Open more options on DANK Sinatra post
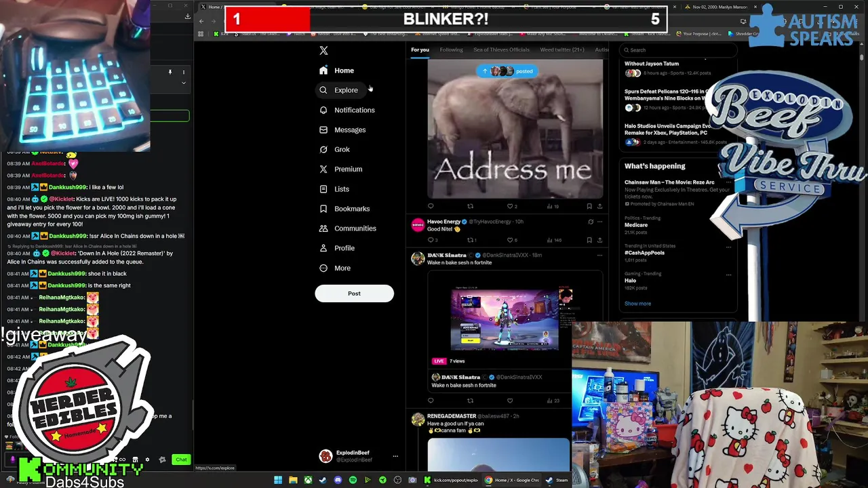 599,256
